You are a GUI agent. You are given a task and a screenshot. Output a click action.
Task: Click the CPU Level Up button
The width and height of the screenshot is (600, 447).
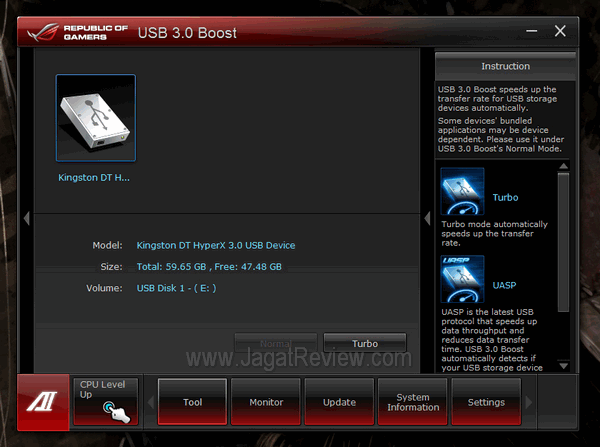[x=105, y=401]
